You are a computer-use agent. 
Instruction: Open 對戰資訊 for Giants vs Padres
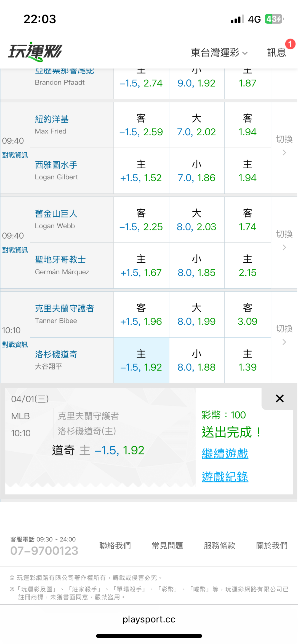(15, 250)
